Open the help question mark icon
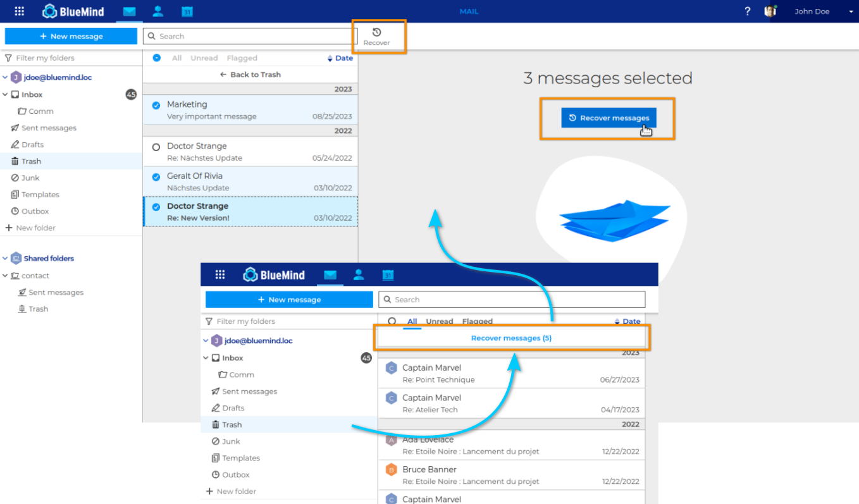 (747, 11)
